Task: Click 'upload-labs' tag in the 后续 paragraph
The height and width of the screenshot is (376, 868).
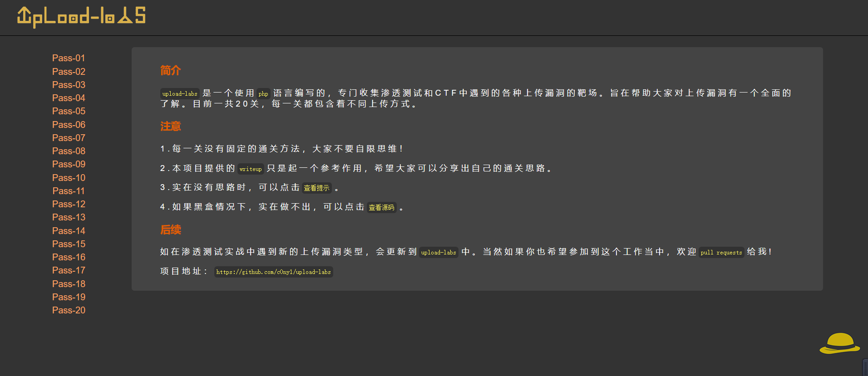Action: tap(439, 253)
